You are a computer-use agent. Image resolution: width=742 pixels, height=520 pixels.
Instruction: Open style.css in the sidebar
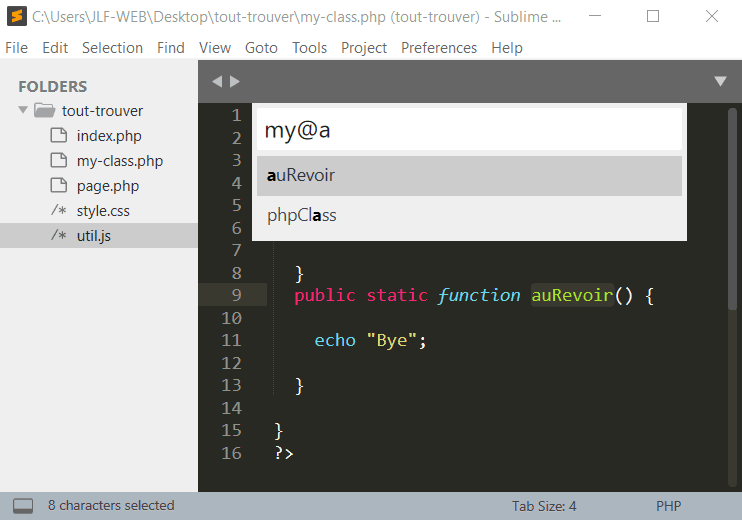tap(103, 211)
